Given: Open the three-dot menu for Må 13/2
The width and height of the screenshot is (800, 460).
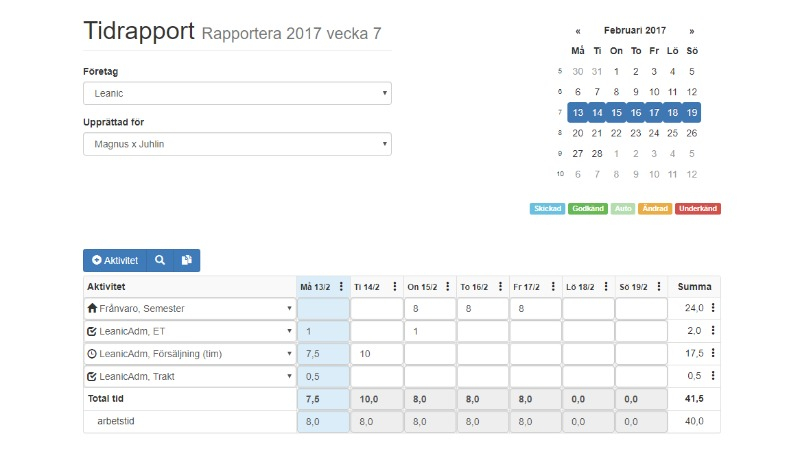Looking at the screenshot, I should (341, 287).
